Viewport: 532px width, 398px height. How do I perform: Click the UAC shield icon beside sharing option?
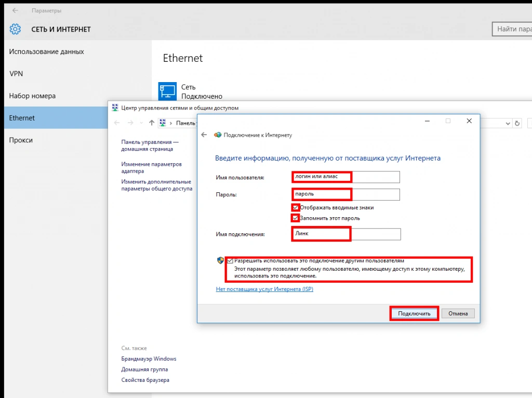(x=220, y=260)
